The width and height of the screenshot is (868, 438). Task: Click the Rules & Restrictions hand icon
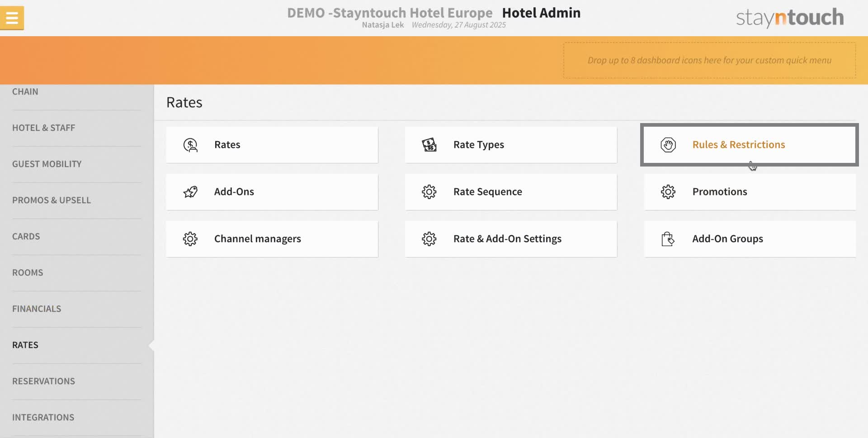668,145
